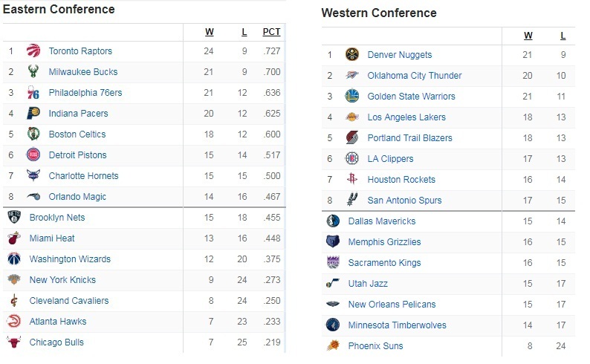This screenshot has width=590, height=364.
Task: Open the Cleveland Cavaliers team link
Action: tap(69, 300)
